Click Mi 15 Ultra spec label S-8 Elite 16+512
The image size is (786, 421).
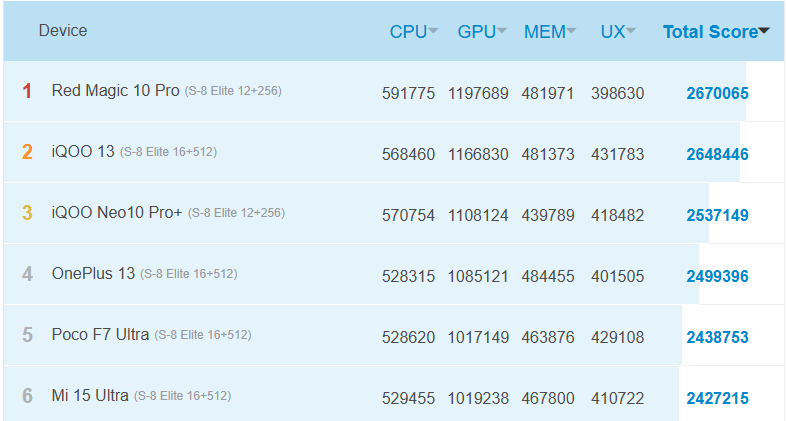click(182, 396)
